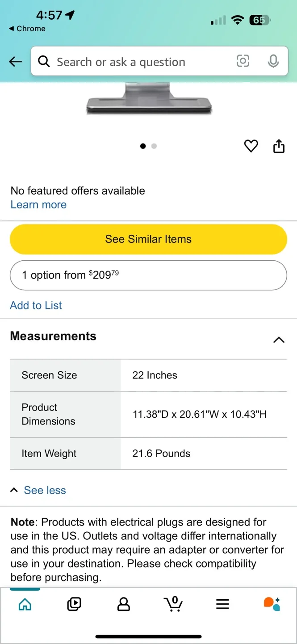297x644 pixels.
Task: Open the shopping cart icon
Action: click(173, 604)
